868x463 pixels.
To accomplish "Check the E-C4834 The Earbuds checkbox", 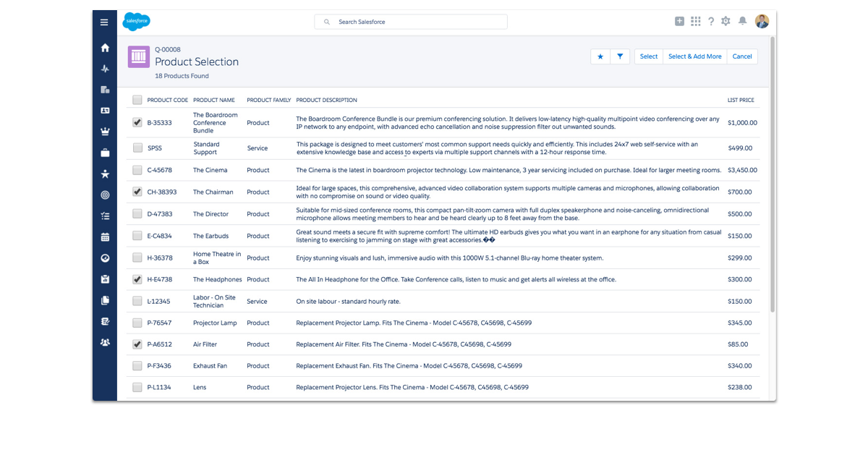I will tap(137, 236).
